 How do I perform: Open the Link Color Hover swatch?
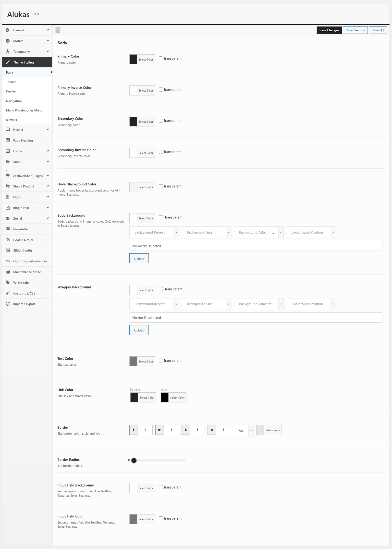(165, 398)
